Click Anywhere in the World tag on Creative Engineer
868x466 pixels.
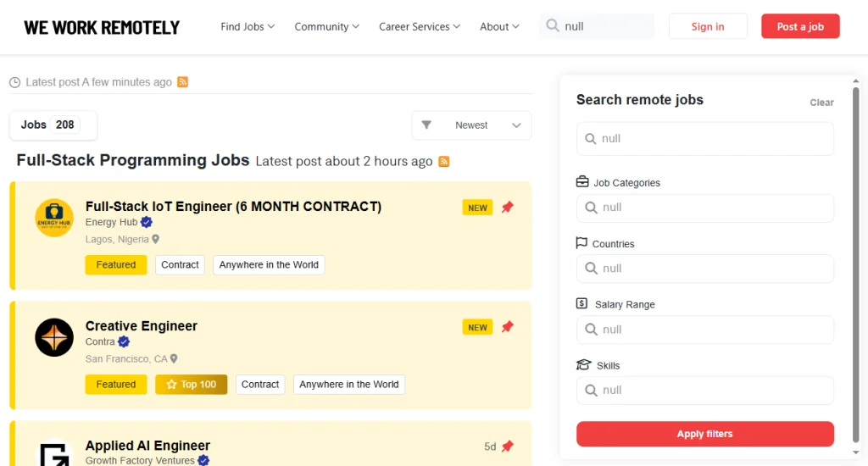348,384
